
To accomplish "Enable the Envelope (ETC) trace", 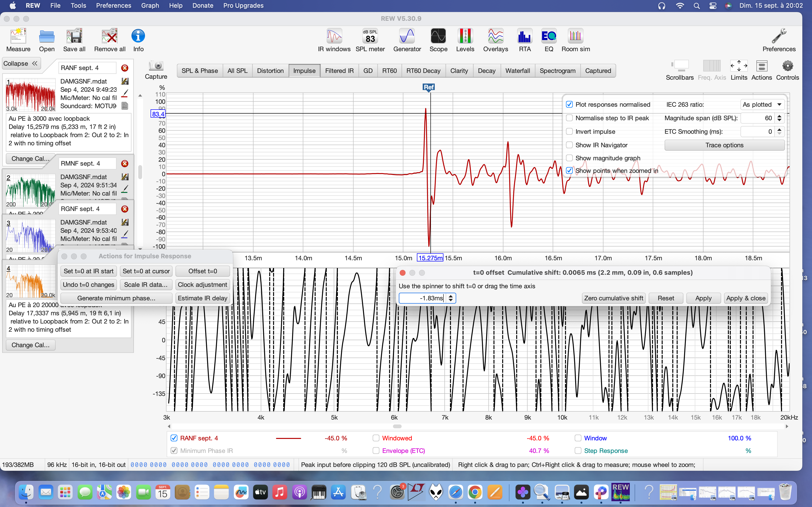I will tap(376, 451).
